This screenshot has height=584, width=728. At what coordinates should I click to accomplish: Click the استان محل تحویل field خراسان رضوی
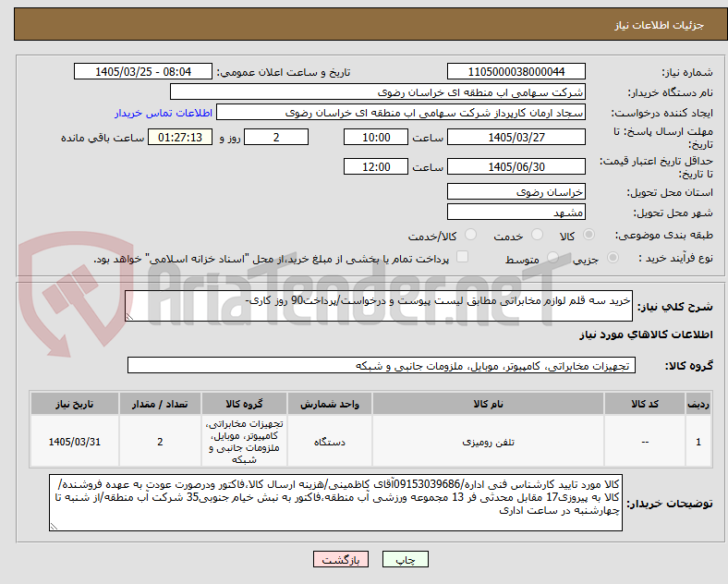click(516, 191)
